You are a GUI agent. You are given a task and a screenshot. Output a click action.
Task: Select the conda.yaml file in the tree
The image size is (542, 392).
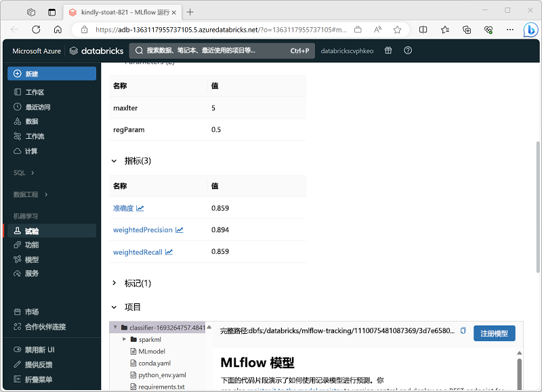coord(154,363)
